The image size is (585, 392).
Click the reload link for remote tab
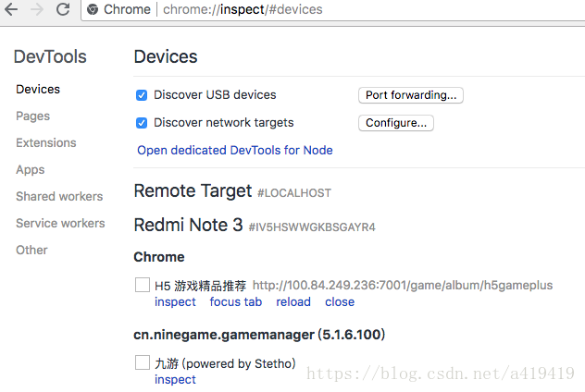tap(293, 301)
